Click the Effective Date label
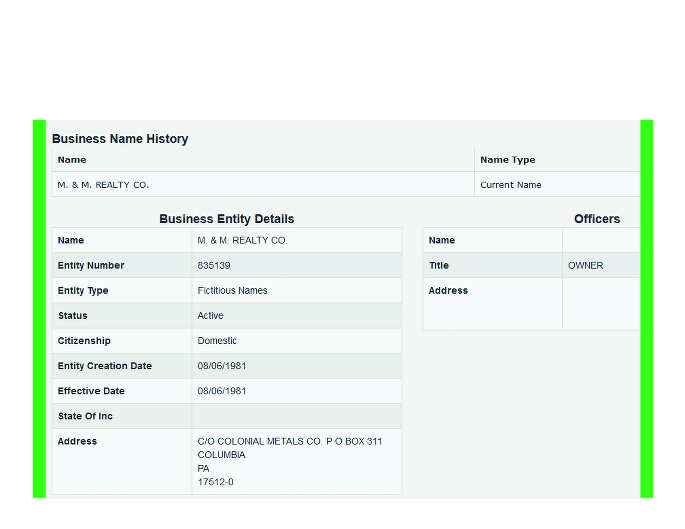Screen dimensions: 685x529 coord(91,391)
